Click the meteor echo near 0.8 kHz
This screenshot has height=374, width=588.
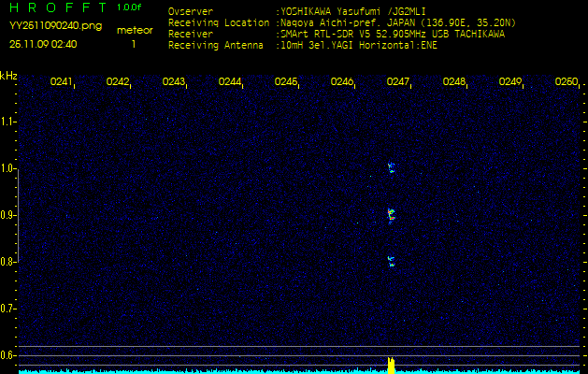[x=392, y=261]
